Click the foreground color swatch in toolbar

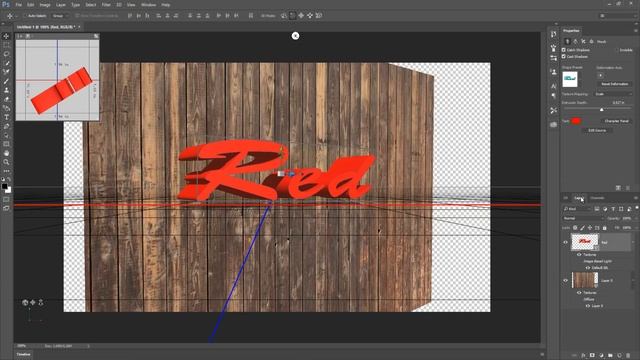coord(4,187)
